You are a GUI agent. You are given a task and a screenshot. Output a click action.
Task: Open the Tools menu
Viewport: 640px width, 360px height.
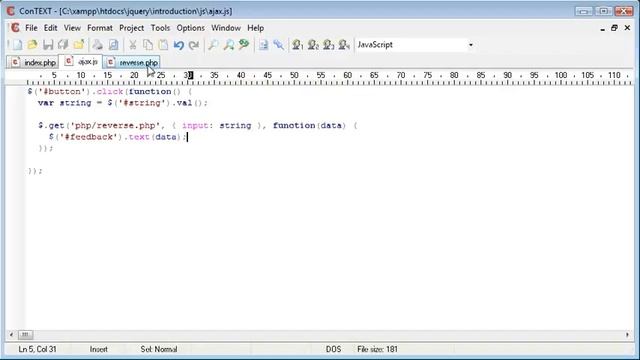tap(160, 28)
